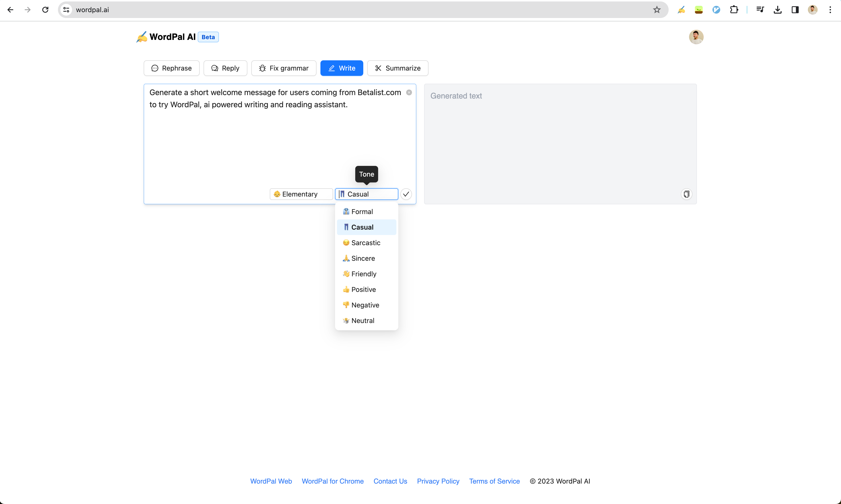Bookmark the page with the star icon
Image resolution: width=841 pixels, height=504 pixels.
coord(657,9)
